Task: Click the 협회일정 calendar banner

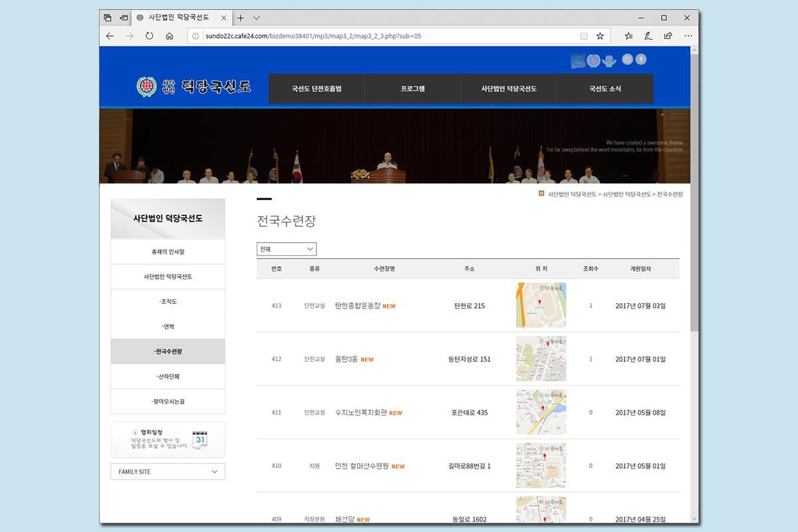Action: coord(168,440)
